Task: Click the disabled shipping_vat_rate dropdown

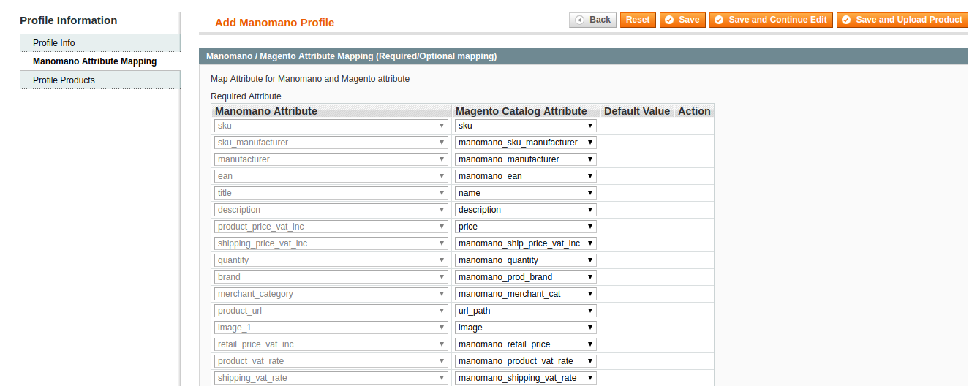Action: coord(331,378)
